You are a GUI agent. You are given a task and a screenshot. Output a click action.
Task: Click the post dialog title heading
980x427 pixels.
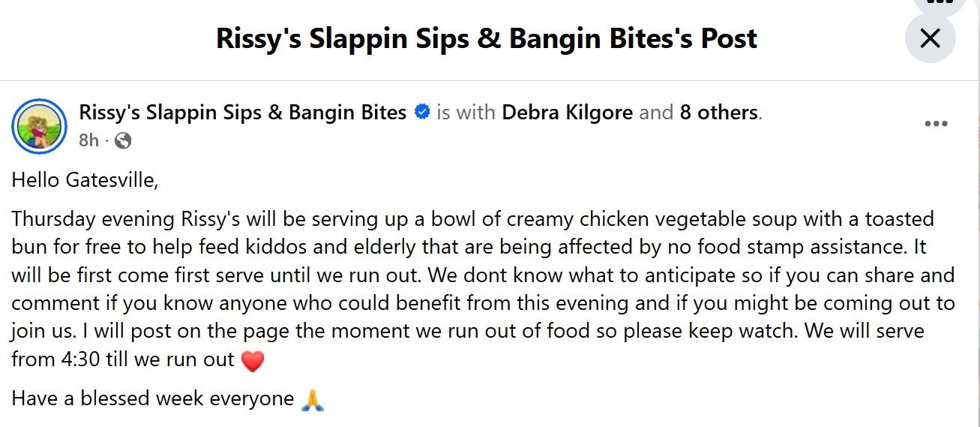click(x=487, y=38)
